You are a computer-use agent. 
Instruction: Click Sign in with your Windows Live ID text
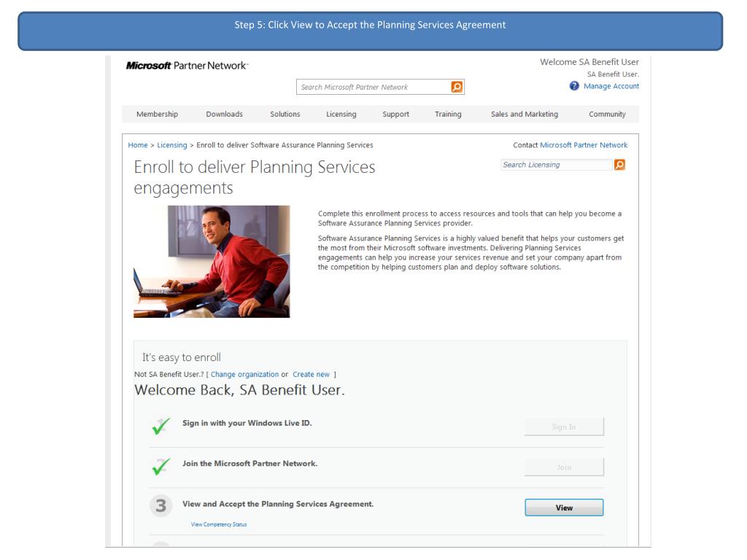pos(247,423)
